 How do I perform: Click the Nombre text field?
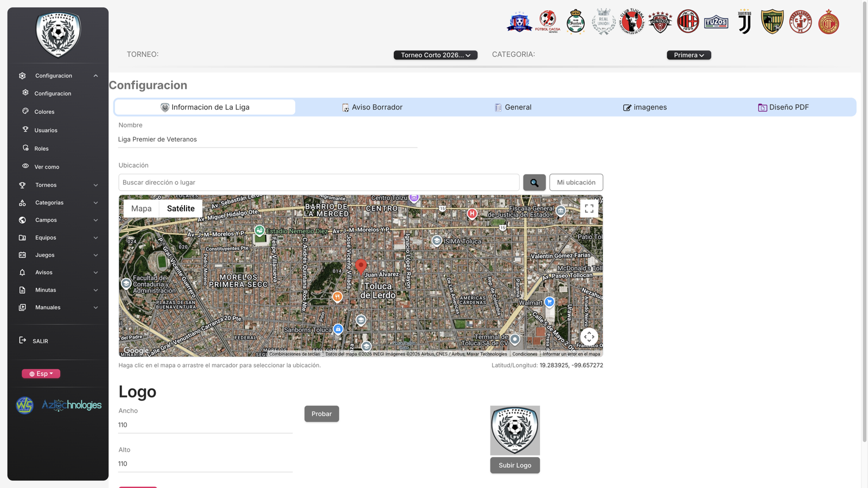(268, 139)
